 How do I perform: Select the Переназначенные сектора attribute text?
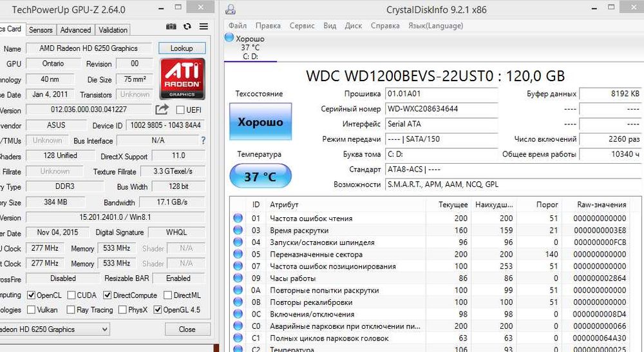coord(316,255)
